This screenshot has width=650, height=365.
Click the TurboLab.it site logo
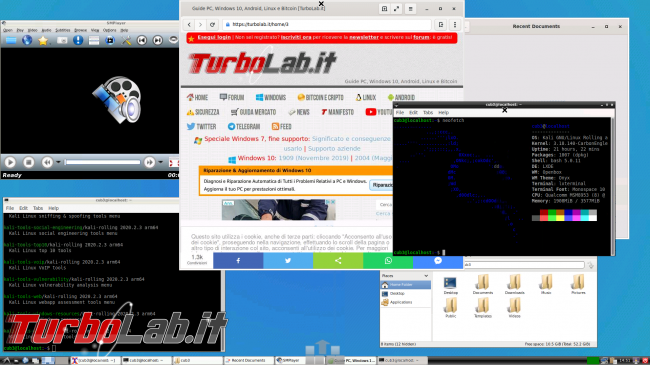tap(262, 63)
